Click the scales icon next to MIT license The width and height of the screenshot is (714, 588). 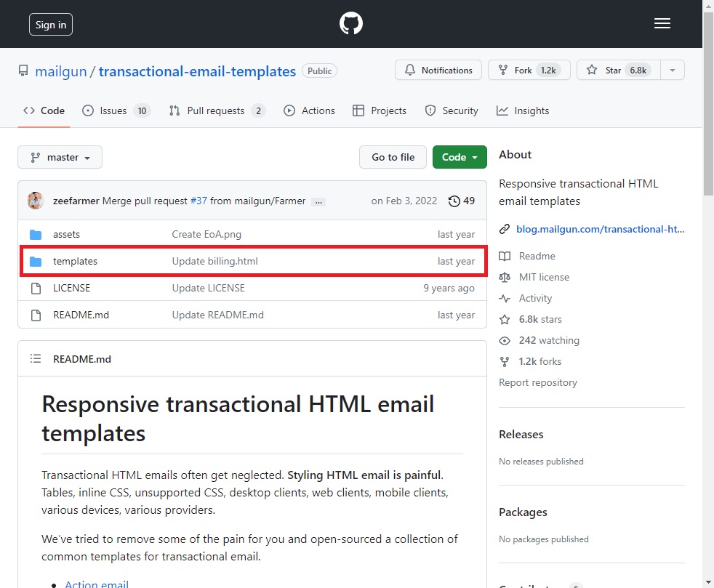pos(505,277)
